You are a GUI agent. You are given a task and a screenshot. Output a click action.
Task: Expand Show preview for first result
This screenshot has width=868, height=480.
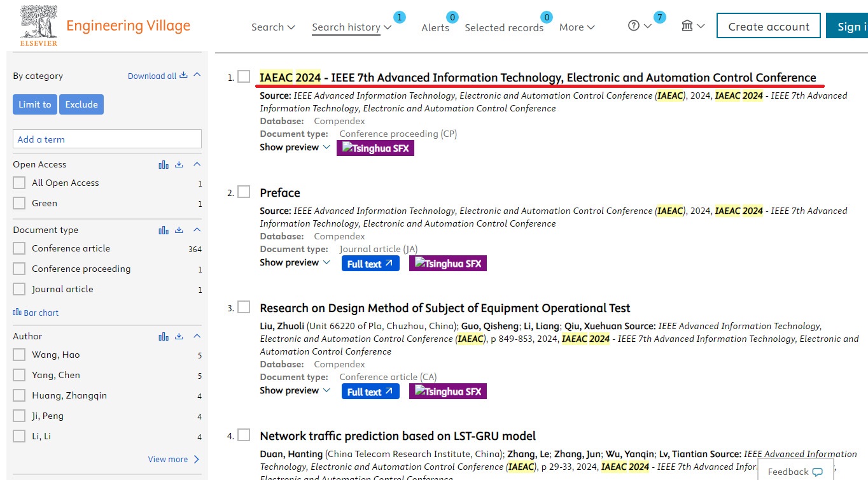coord(295,147)
